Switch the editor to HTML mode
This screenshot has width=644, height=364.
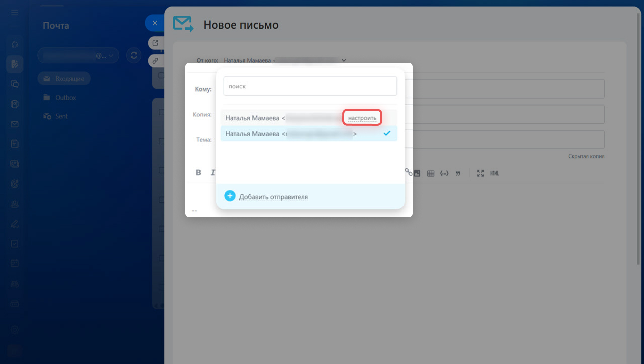(495, 173)
